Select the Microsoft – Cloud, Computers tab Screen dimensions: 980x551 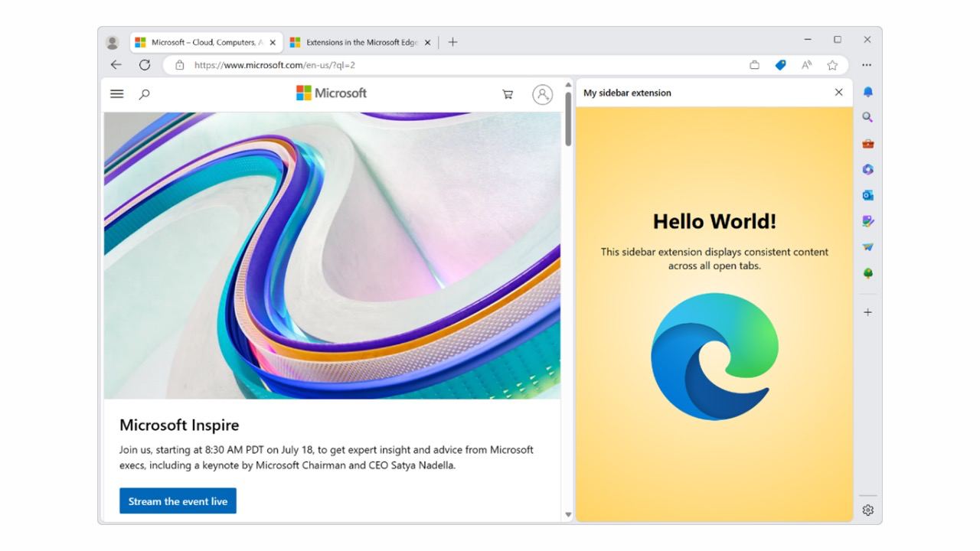(x=202, y=43)
